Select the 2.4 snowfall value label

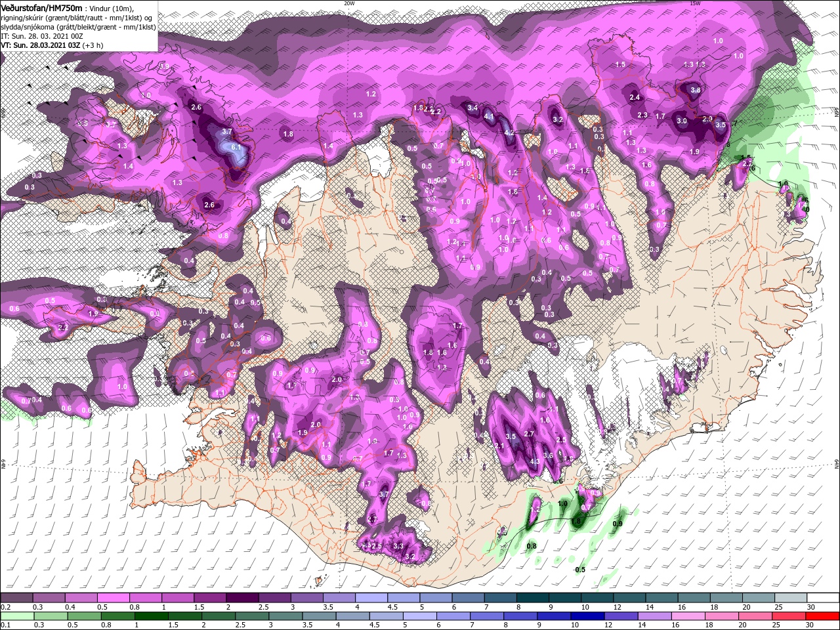click(635, 97)
